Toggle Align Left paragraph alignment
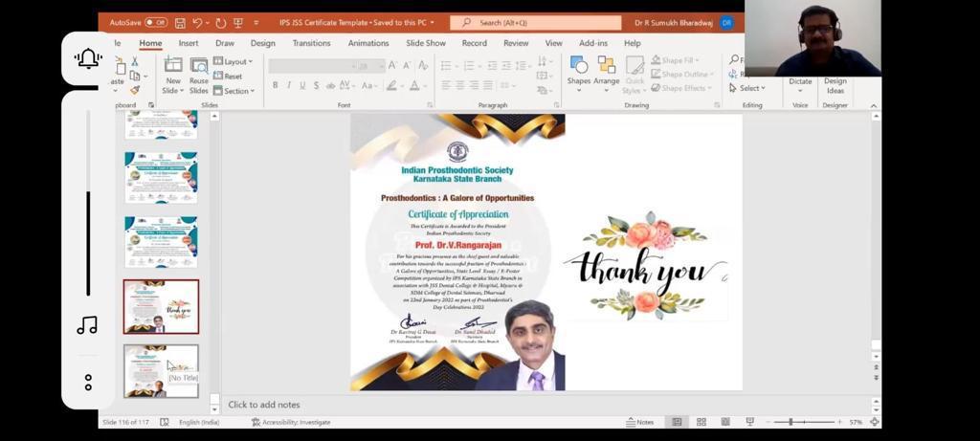Screen dimensions: 980x441 446,85
